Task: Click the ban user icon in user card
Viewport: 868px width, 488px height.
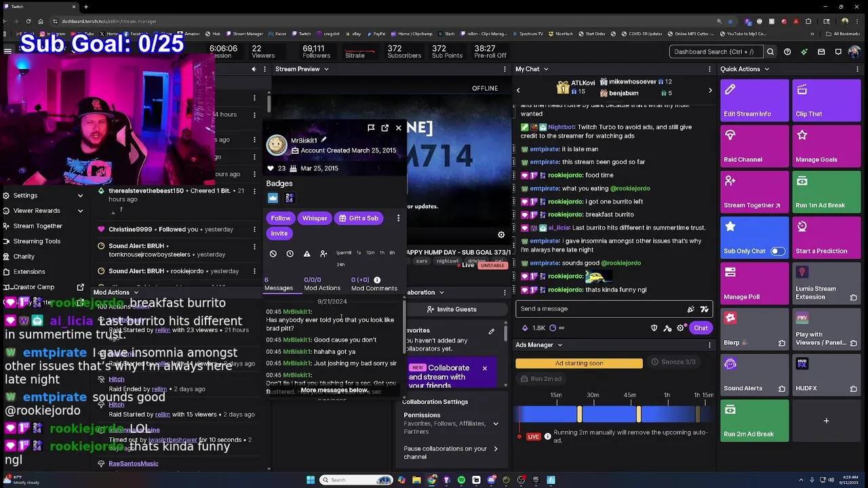Action: [x=273, y=253]
